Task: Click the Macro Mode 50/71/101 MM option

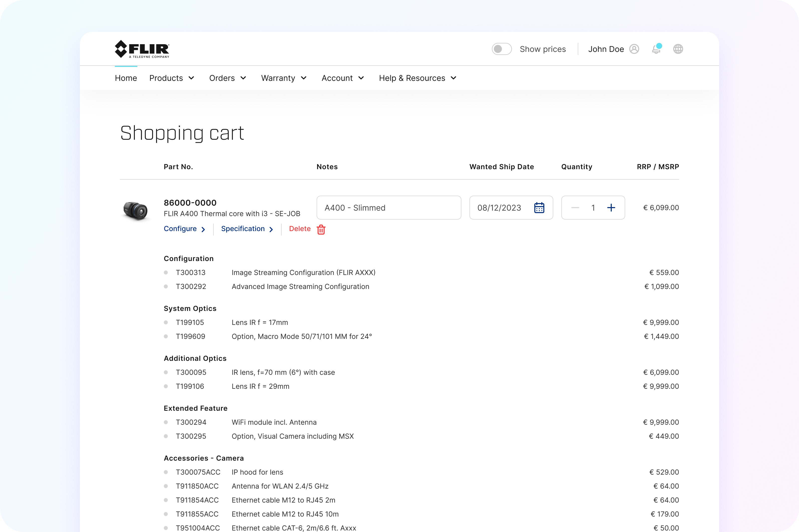Action: (302, 337)
